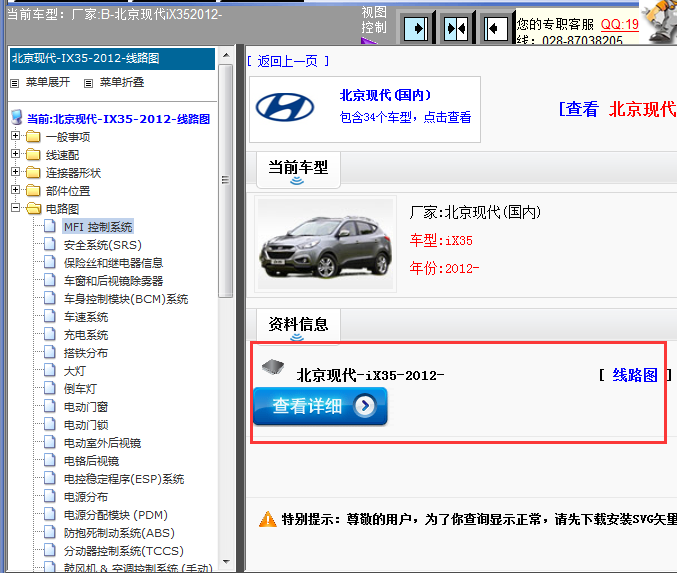Click 包含34个车型，点击查看 link
This screenshot has height=573, width=677.
[x=405, y=117]
